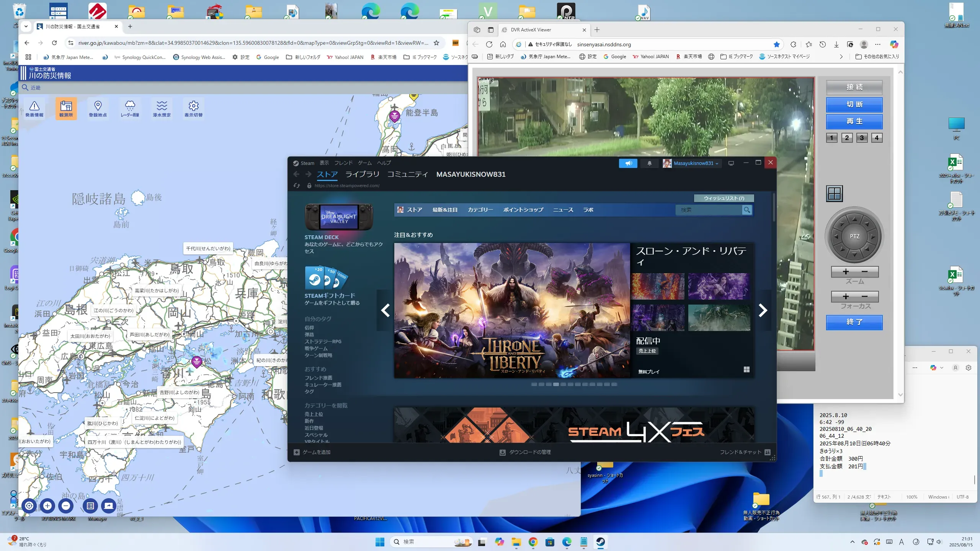This screenshot has height=551, width=980.
Task: Switch to camera channel 3 button
Action: click(861, 138)
